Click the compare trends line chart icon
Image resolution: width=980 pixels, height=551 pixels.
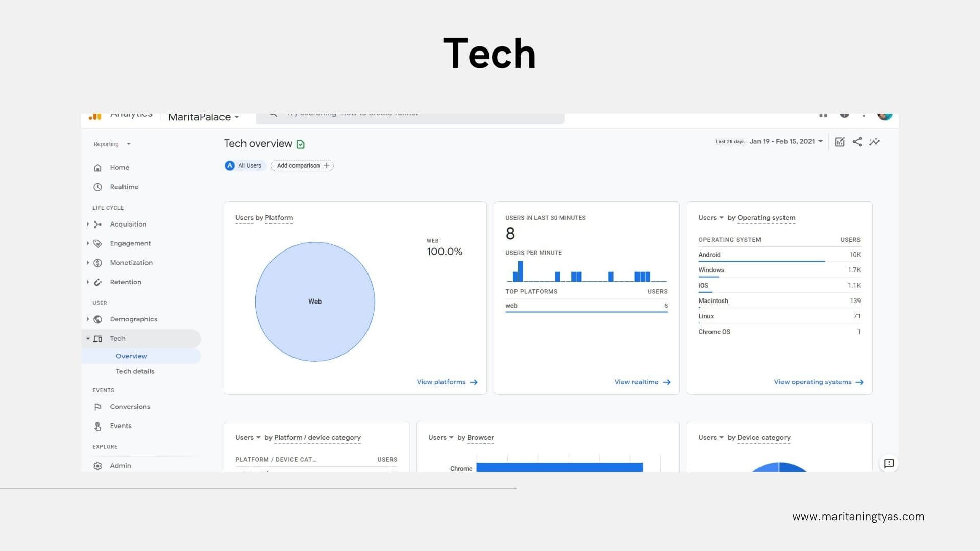(874, 142)
